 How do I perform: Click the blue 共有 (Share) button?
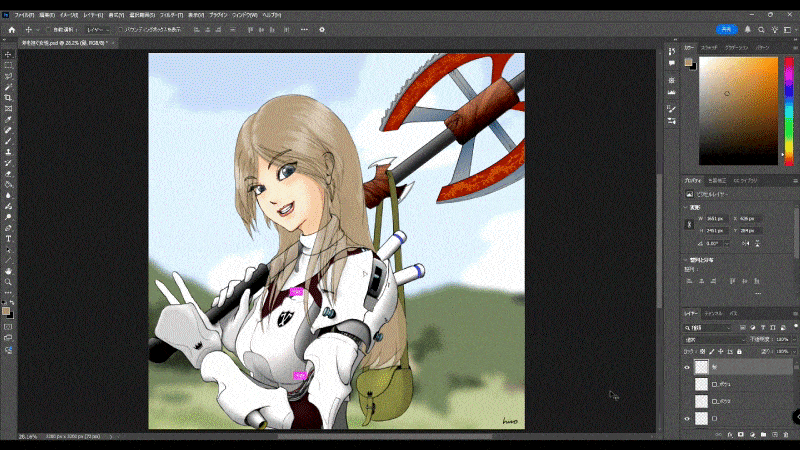pos(728,30)
